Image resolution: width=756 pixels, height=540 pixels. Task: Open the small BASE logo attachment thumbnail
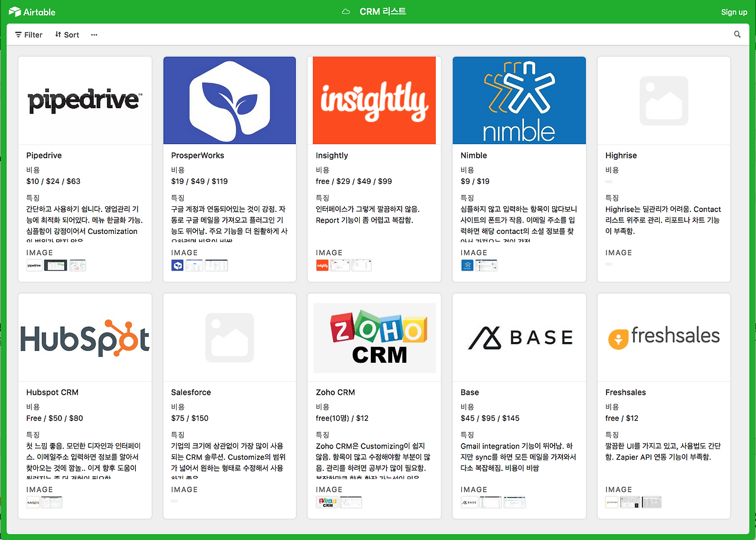point(469,502)
